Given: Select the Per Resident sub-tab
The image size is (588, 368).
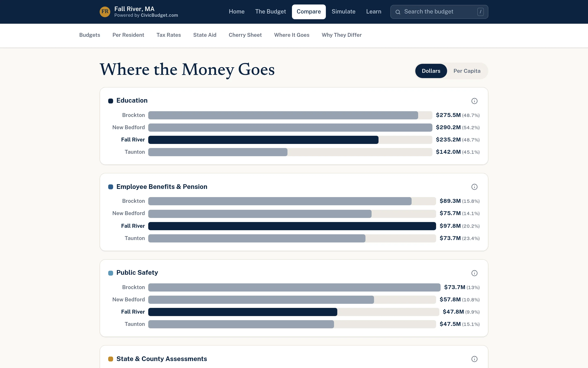Looking at the screenshot, I should click(x=128, y=35).
